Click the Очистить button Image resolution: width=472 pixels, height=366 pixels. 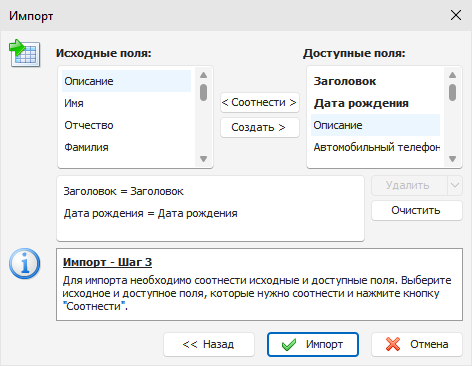click(x=417, y=210)
